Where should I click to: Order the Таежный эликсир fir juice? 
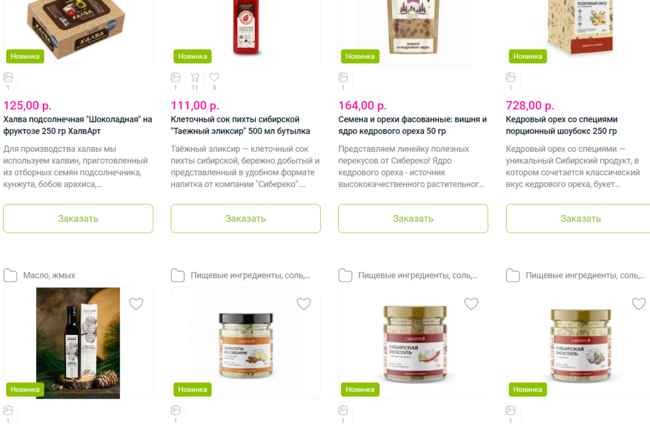tap(246, 218)
